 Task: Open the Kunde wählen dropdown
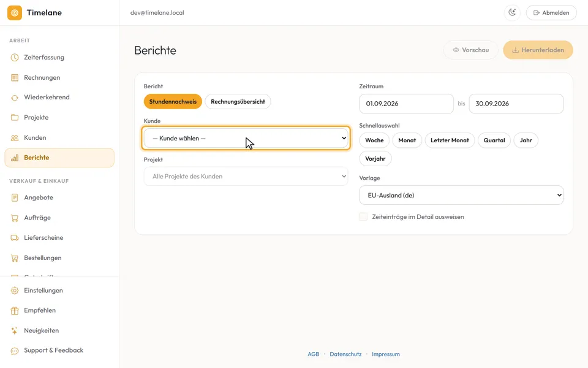(x=246, y=138)
